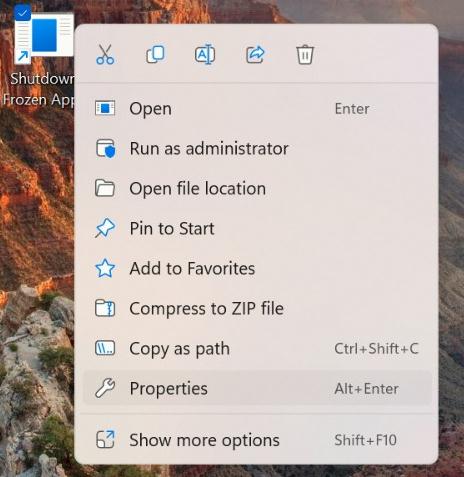Viewport: 464px width, 477px height.
Task: Click the Delete trash can icon
Action: coord(305,54)
